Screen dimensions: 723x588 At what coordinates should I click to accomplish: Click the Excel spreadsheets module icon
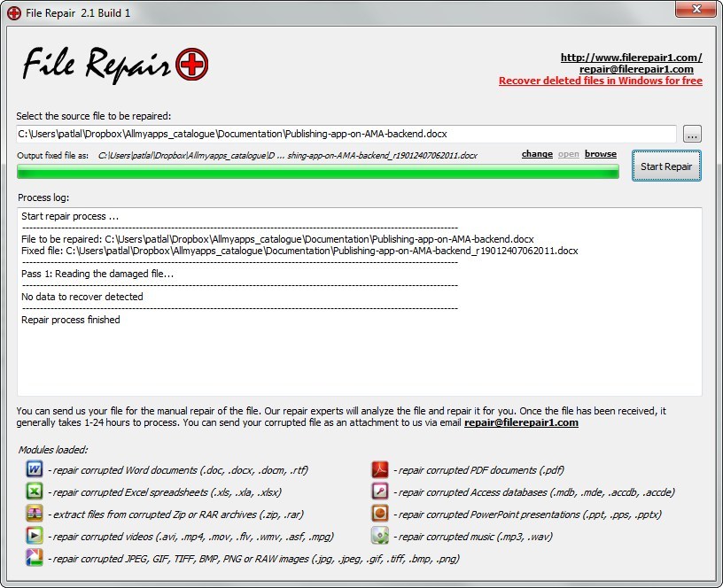click(35, 491)
